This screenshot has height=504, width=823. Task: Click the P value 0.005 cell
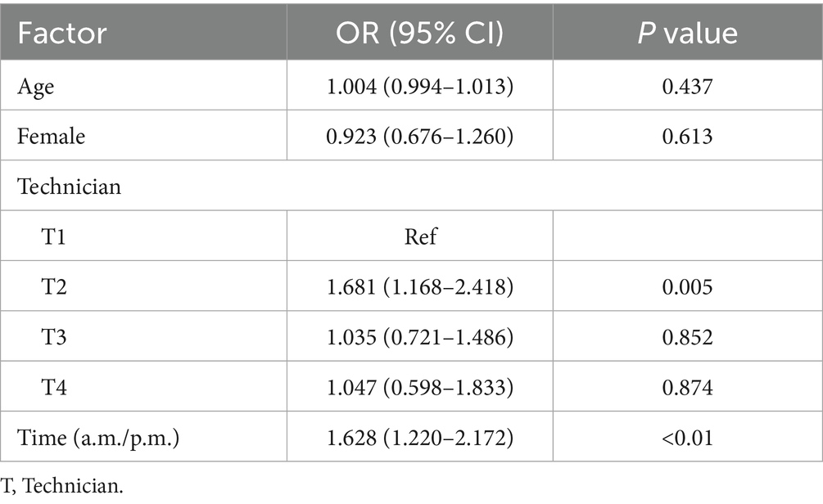pyautogui.click(x=687, y=287)
